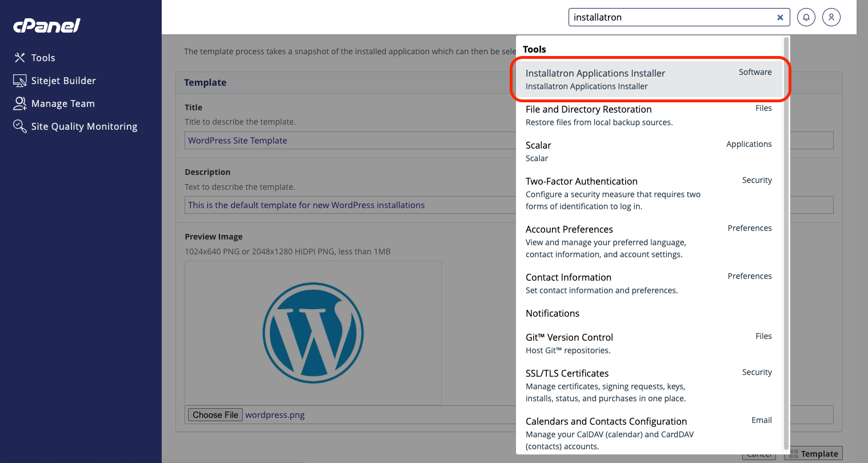Click the Software category label
The width and height of the screenshot is (868, 463).
[x=755, y=72]
